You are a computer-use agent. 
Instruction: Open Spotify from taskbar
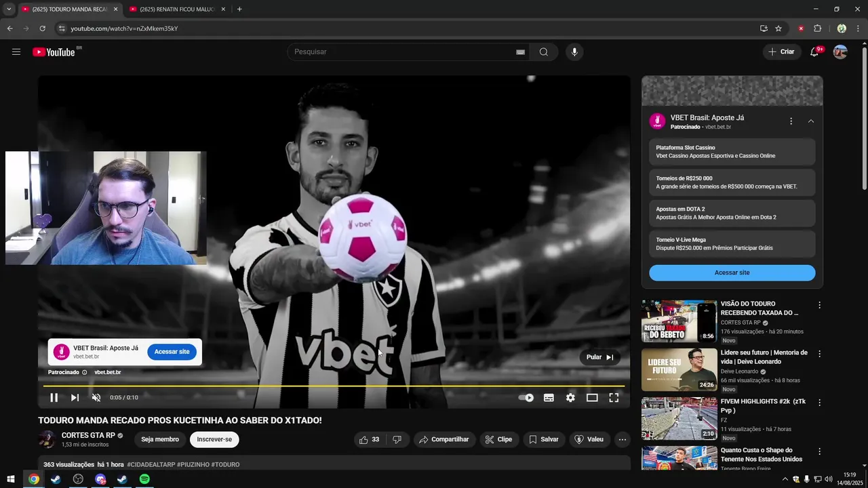coord(144,479)
